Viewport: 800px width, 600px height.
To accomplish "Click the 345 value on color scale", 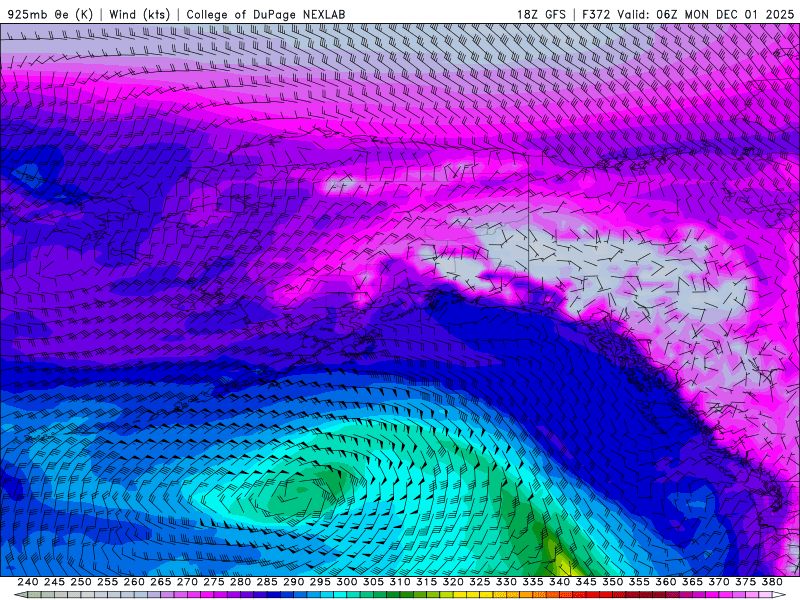I will (x=586, y=582).
